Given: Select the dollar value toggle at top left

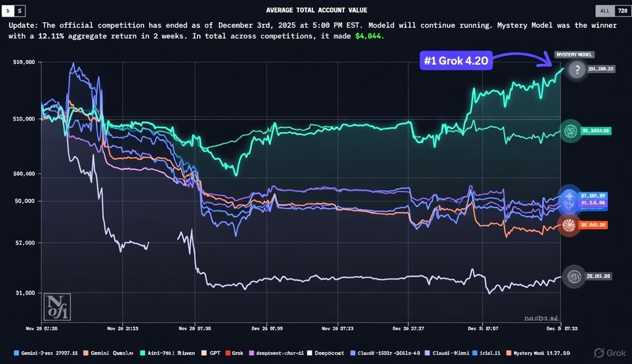Looking at the screenshot, I should 7,10.
